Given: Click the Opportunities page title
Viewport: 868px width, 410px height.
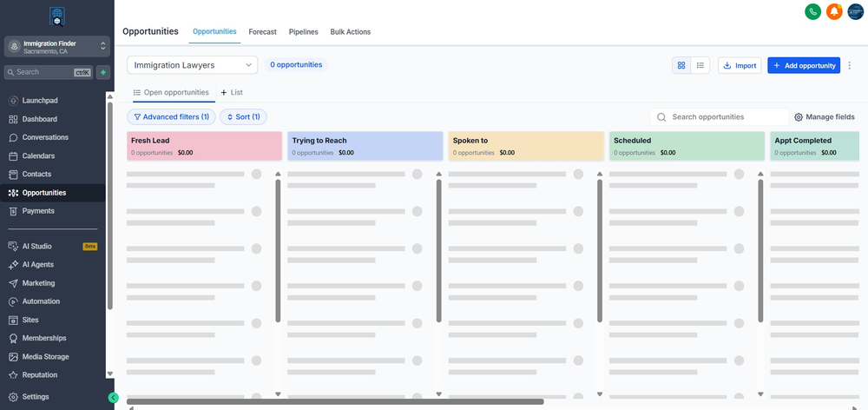Looking at the screenshot, I should click(x=150, y=31).
